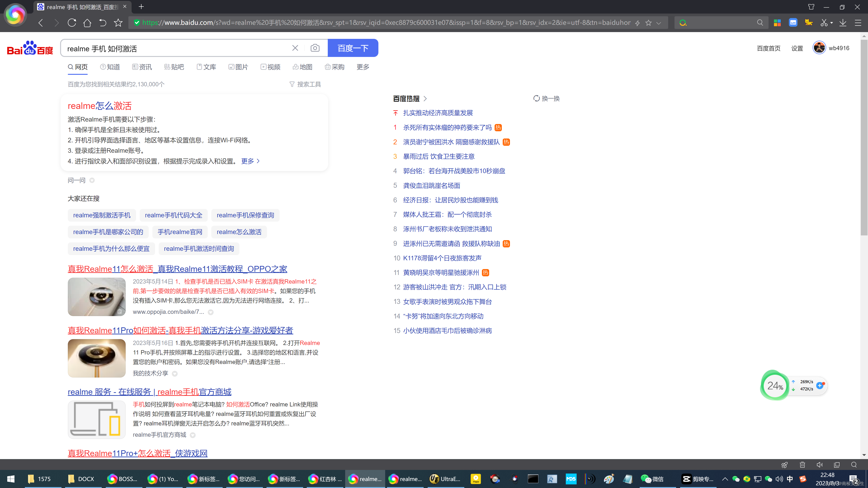Click the browser home icon

[x=87, y=23]
